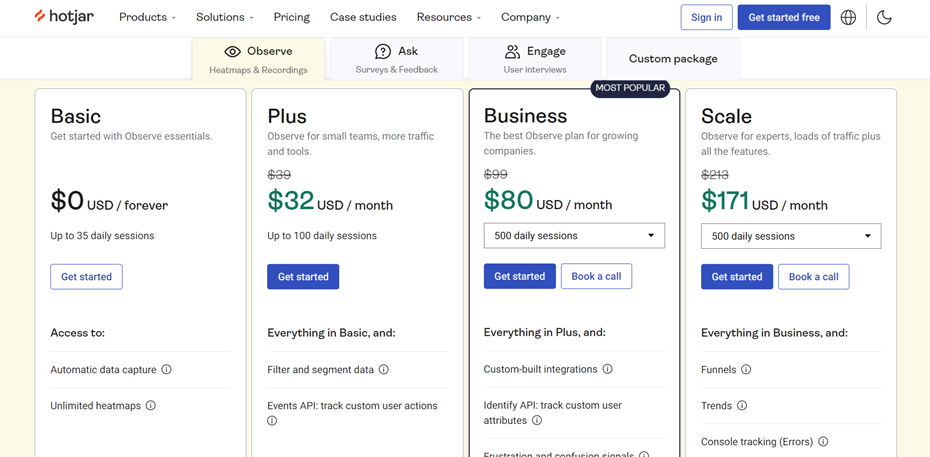Click Book a call under Scale plan
930x457 pixels.
point(814,277)
